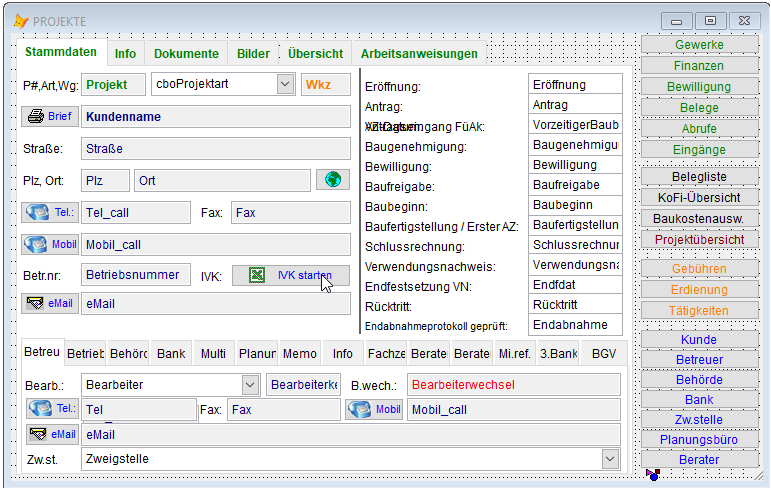Viewport: 771px width, 489px height.
Task: Switch to the Bank lower tab
Action: (x=171, y=354)
